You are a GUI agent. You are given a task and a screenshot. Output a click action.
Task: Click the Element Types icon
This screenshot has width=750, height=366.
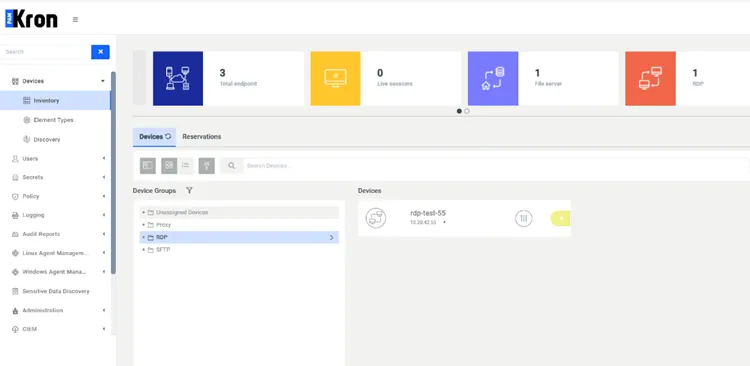click(27, 120)
